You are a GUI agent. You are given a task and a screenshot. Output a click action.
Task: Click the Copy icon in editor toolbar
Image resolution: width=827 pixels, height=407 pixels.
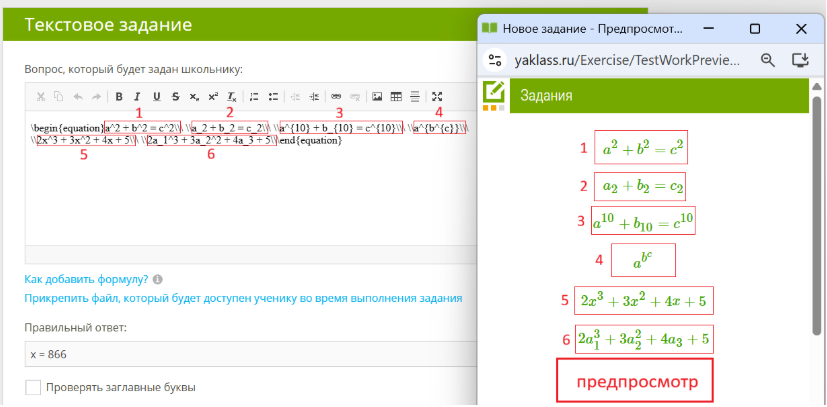[59, 96]
